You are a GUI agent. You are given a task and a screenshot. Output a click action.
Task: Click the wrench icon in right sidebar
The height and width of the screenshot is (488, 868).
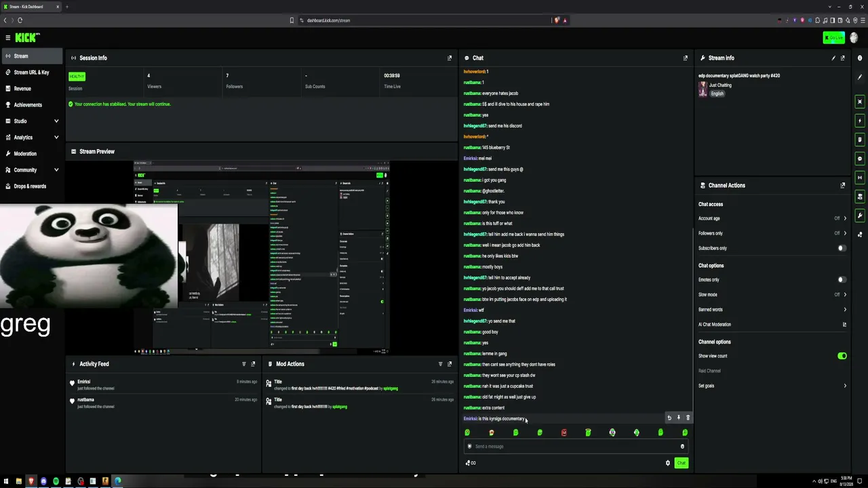click(x=860, y=216)
